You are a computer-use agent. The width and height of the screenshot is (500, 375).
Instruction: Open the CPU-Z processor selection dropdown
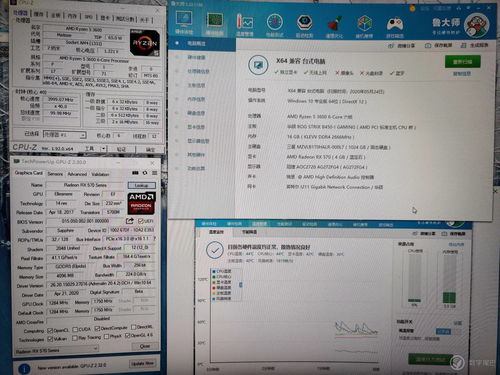64,135
